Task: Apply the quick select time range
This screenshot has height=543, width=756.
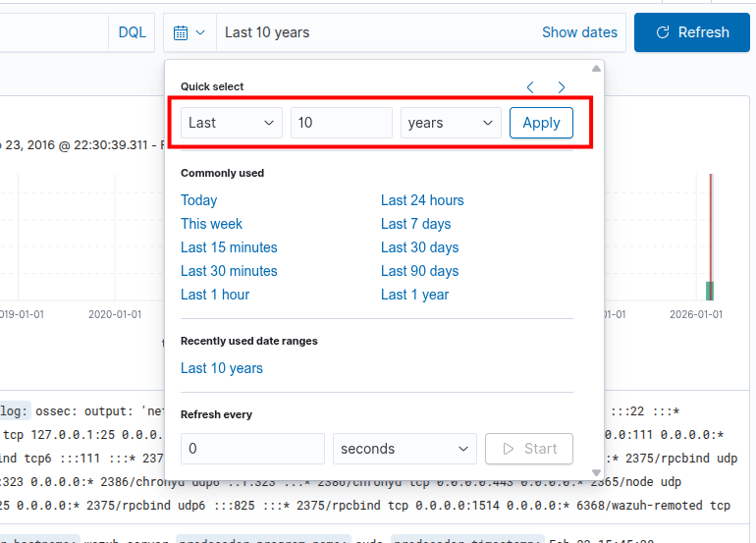Action: coord(541,123)
